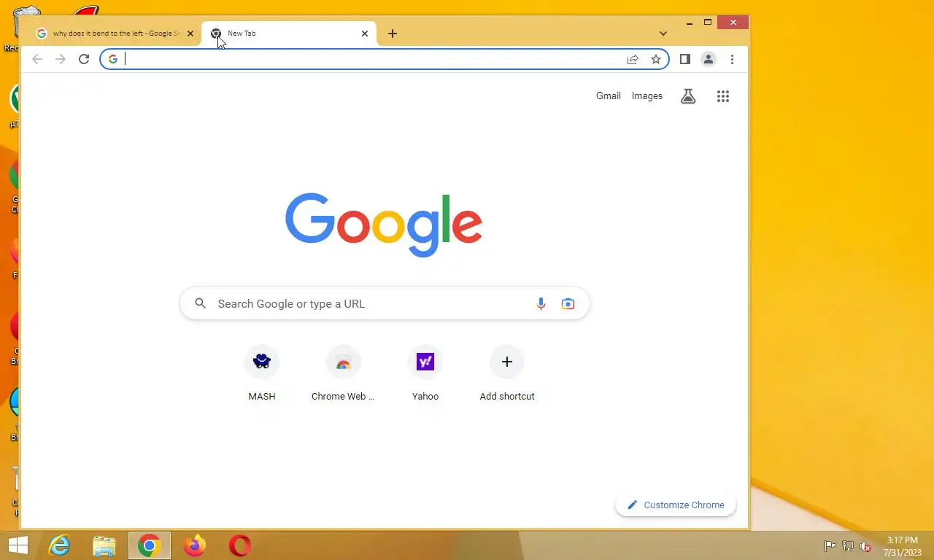Reload the page with the refresh icon
Image resolution: width=934 pixels, height=560 pixels.
tap(84, 59)
